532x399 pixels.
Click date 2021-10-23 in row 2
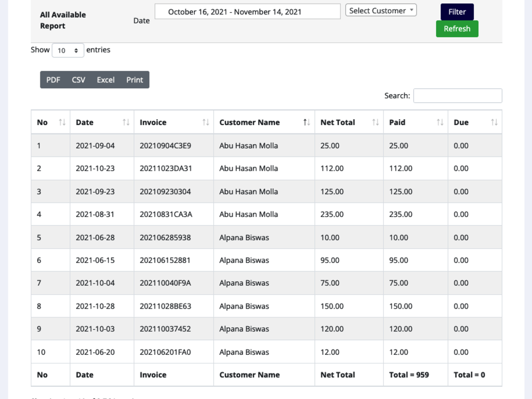point(95,168)
